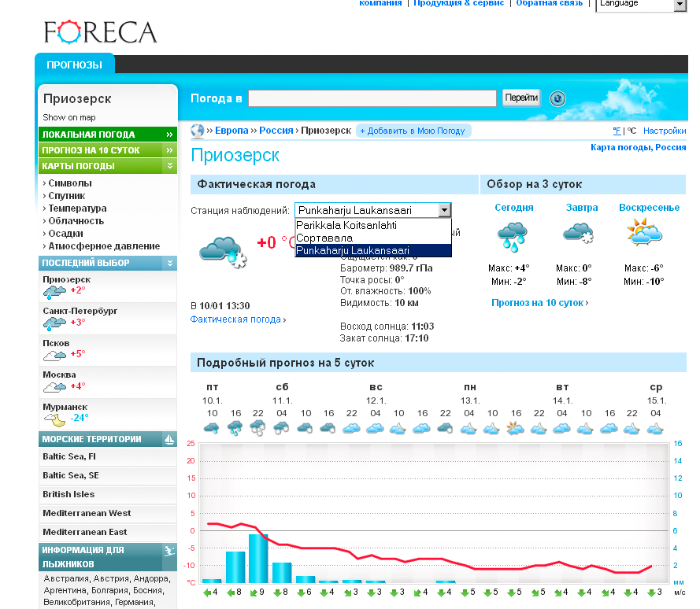Open Прогноз на 10 суток link in overview
Screen dimensions: 700x609
539,303
